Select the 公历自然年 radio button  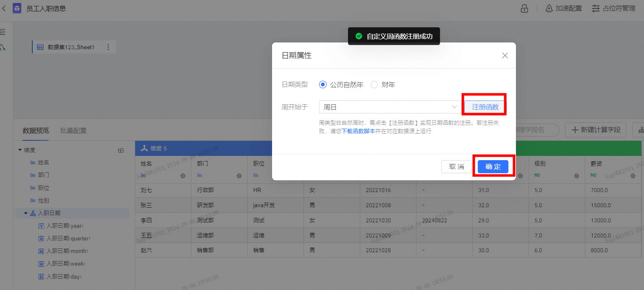323,84
